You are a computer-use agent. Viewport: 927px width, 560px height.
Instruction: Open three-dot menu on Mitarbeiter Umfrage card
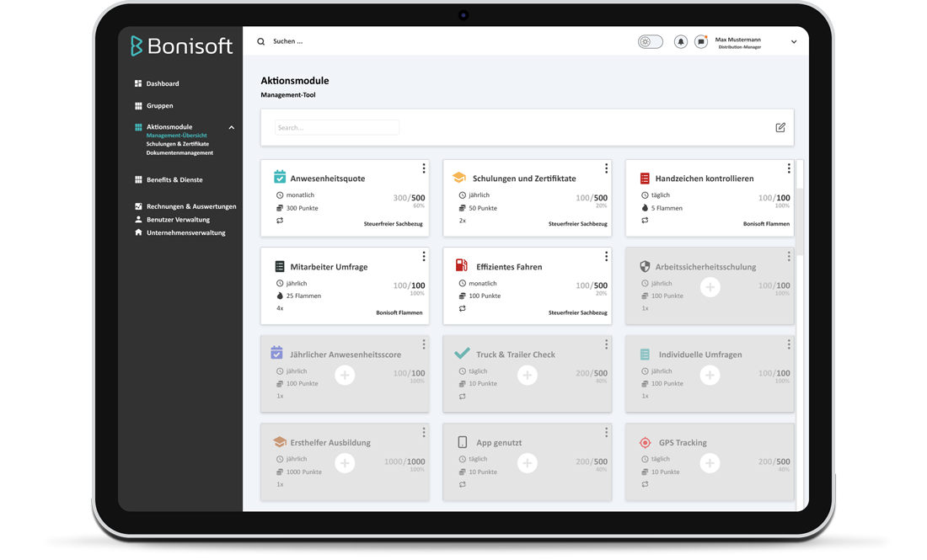(424, 256)
